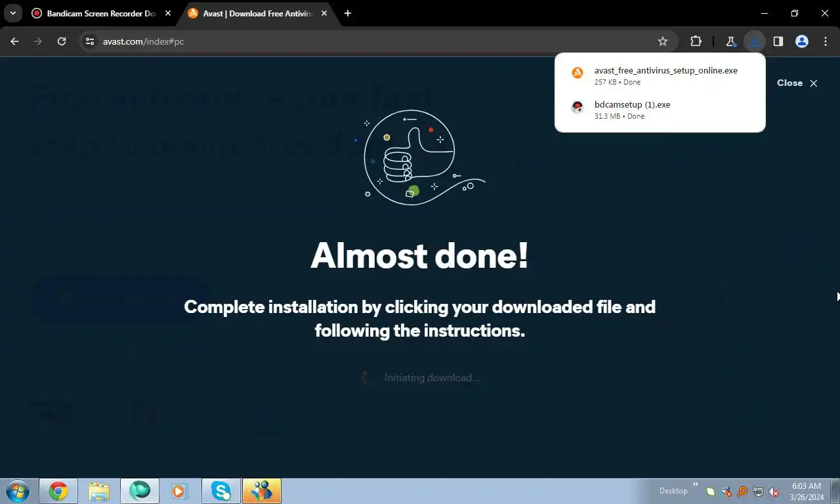Image resolution: width=840 pixels, height=504 pixels.
Task: Open the Extensions puzzle icon
Action: click(x=696, y=41)
